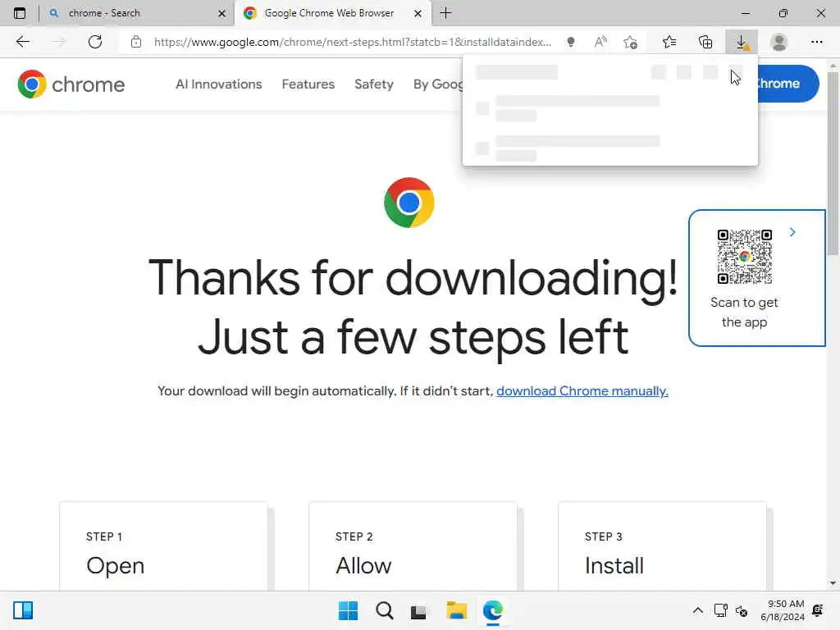Click download Chrome manually link
840x630 pixels.
point(582,391)
